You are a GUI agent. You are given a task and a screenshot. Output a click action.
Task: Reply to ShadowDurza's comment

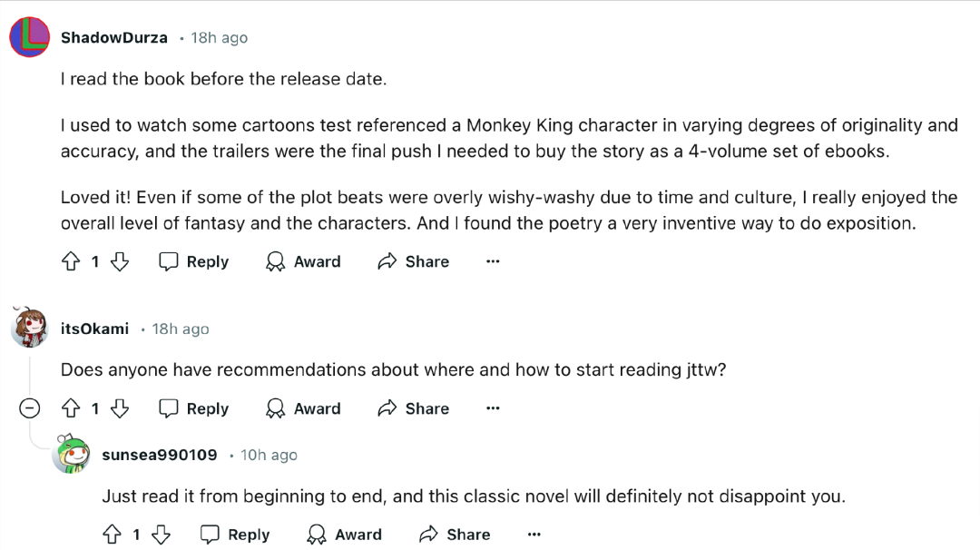click(194, 261)
